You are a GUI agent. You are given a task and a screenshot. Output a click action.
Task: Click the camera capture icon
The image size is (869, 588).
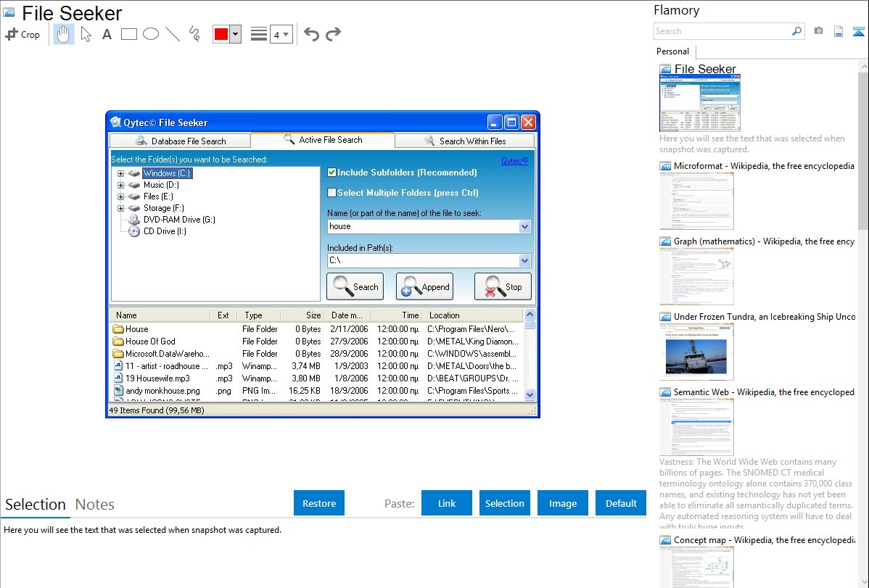[x=818, y=31]
